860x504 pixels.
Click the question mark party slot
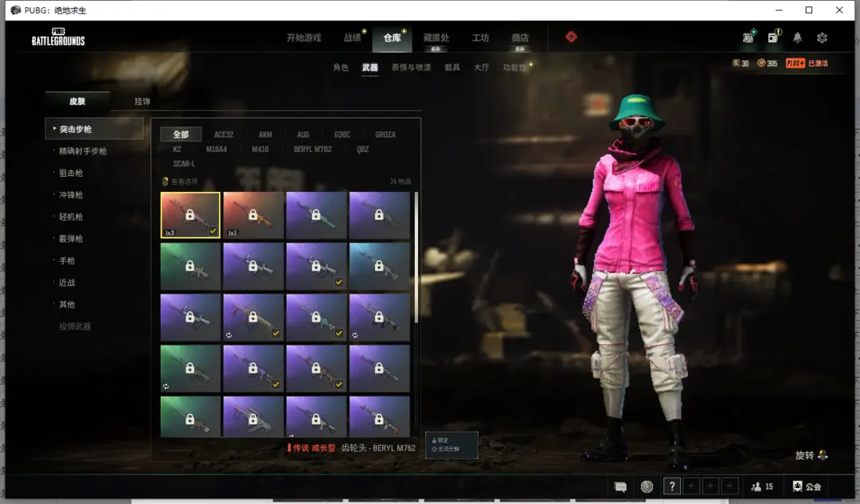coord(672,486)
